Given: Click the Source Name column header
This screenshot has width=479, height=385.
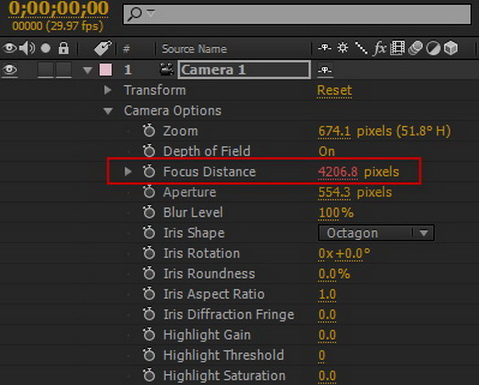Looking at the screenshot, I should [194, 49].
